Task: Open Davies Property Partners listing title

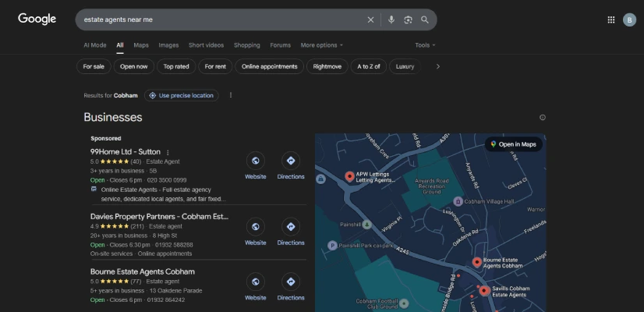Action: point(159,217)
